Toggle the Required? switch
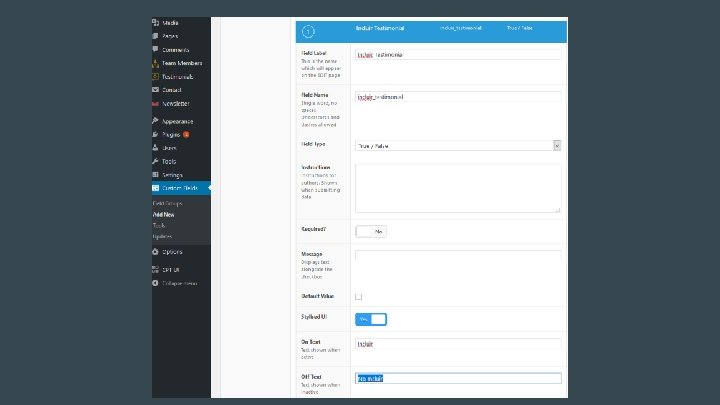The width and height of the screenshot is (720, 405). 371,231
